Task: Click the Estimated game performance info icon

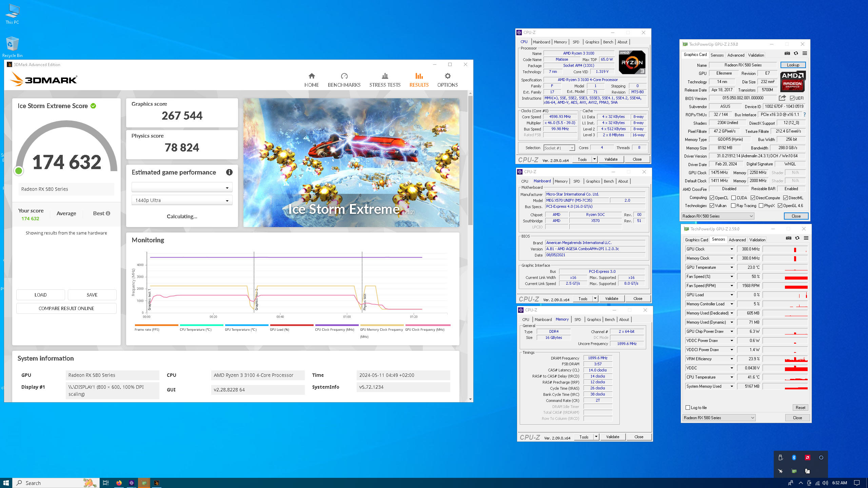Action: tap(229, 172)
